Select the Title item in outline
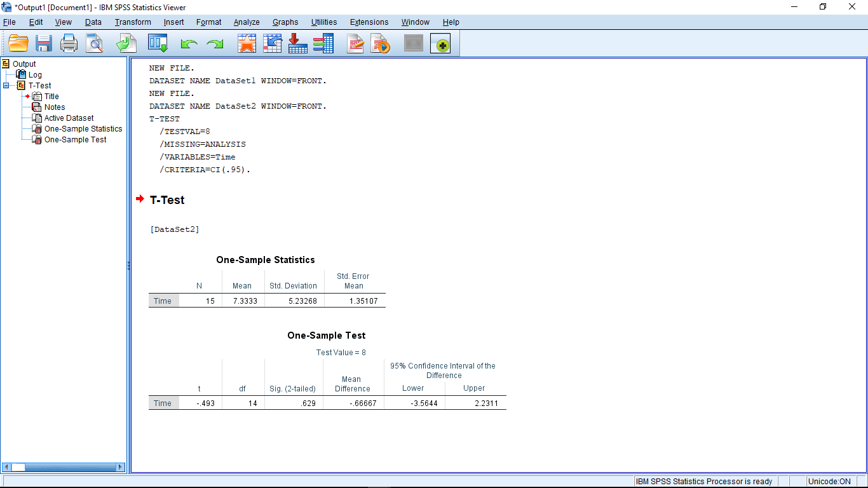Screen dimensions: 868x488 tap(51, 96)
